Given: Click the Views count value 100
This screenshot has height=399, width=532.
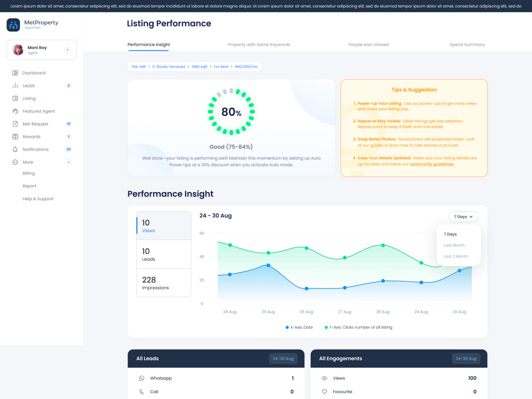Looking at the screenshot, I should pyautogui.click(x=472, y=378).
